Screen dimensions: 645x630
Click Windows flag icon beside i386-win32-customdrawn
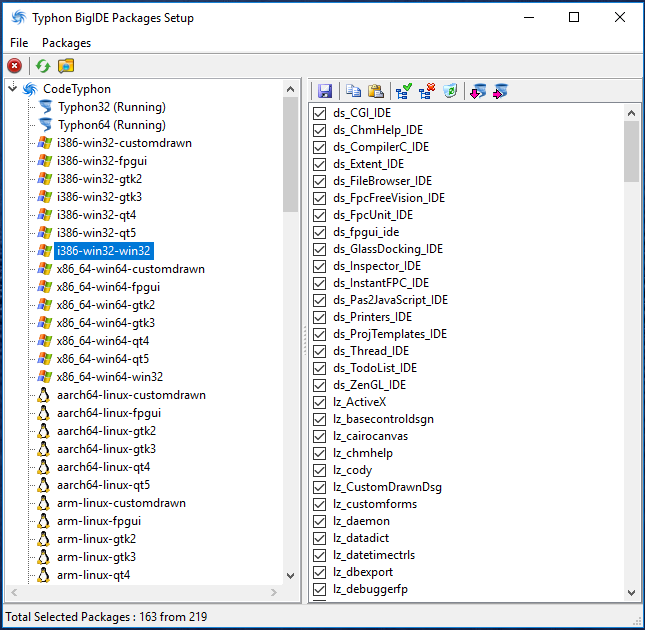point(44,143)
